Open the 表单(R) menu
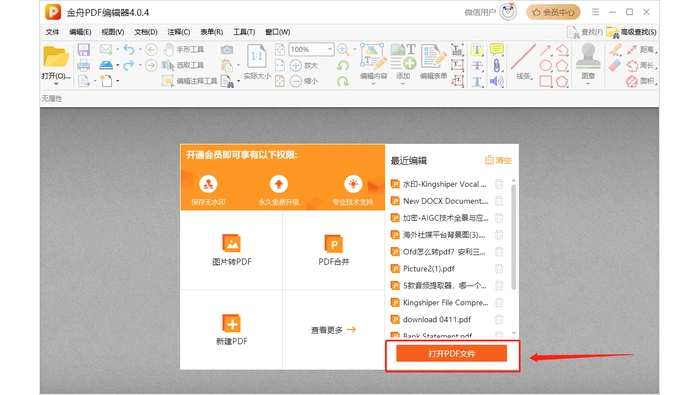This screenshot has width=700, height=395. tap(211, 32)
